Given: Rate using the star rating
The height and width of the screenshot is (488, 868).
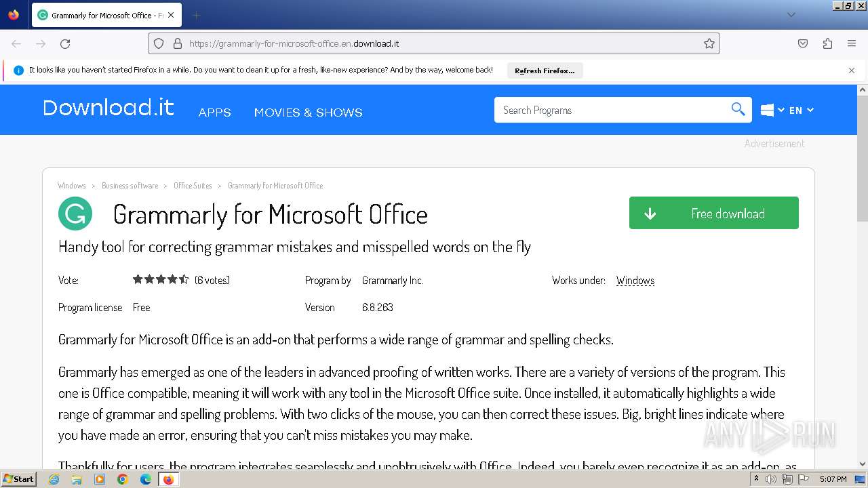Looking at the screenshot, I should 161,279.
